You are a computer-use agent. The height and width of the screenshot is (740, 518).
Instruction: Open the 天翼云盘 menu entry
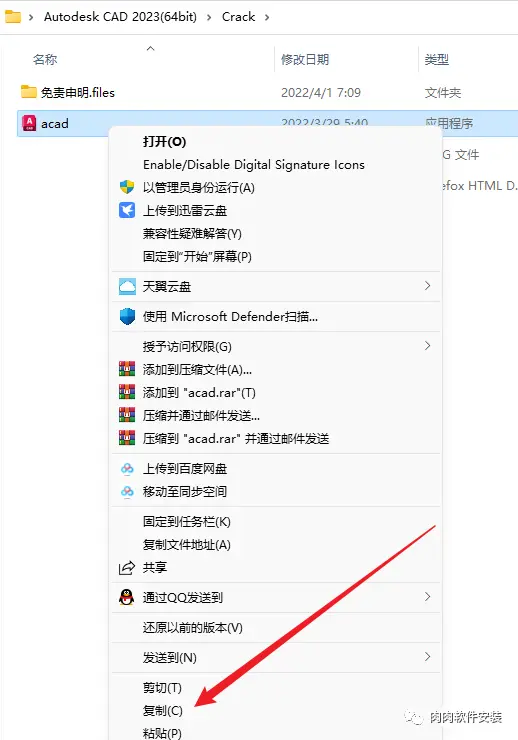pyautogui.click(x=167, y=286)
